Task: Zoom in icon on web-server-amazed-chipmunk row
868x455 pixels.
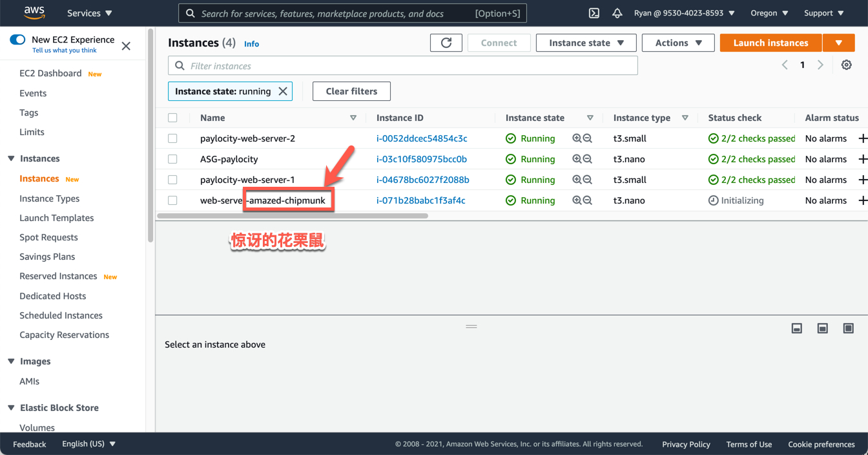Action: (x=577, y=200)
